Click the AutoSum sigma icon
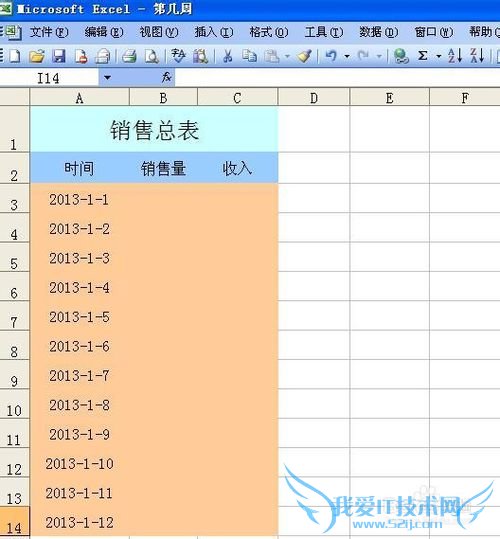Screen dimensions: 500x539 [x=423, y=56]
